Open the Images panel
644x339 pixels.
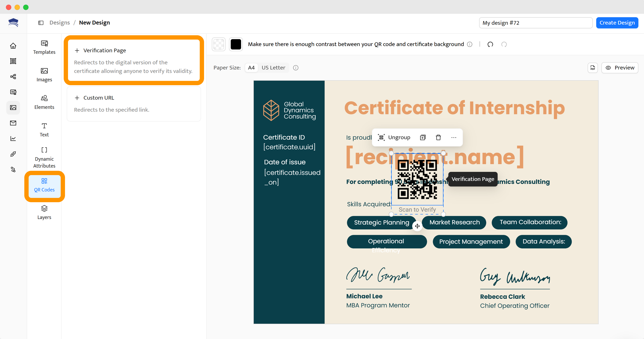[x=44, y=74]
